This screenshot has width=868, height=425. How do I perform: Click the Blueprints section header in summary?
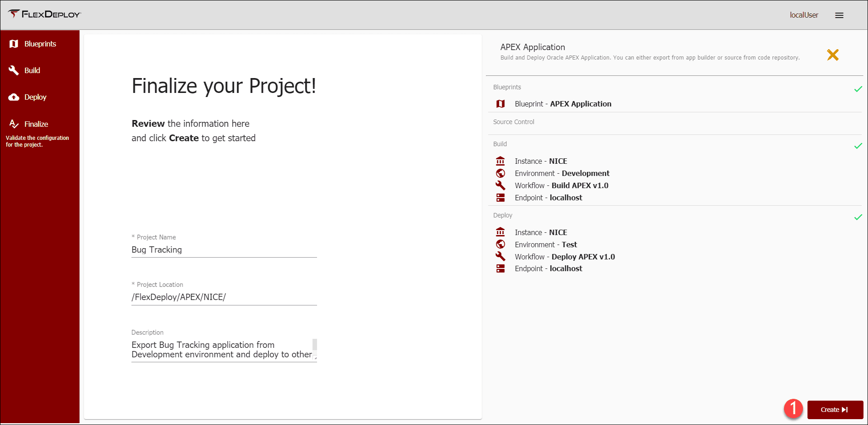(507, 87)
